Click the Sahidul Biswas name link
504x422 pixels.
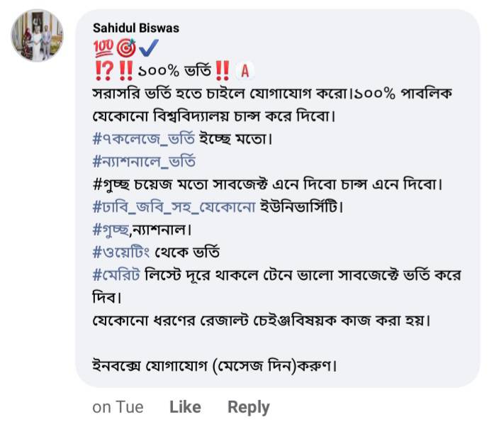(x=136, y=28)
